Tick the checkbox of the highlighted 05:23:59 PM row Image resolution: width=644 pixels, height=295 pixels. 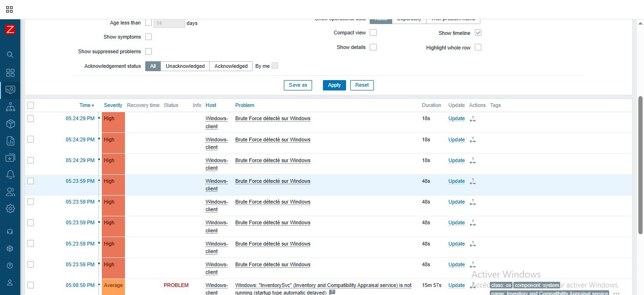tap(31, 181)
